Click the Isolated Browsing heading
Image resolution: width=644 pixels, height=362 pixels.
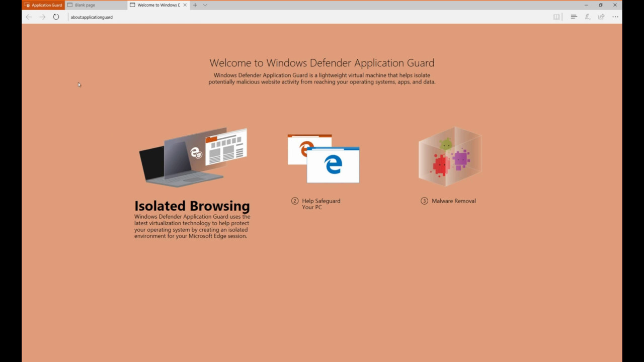[192, 206]
